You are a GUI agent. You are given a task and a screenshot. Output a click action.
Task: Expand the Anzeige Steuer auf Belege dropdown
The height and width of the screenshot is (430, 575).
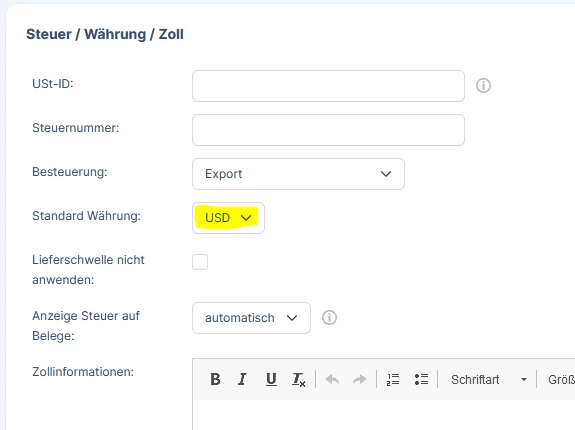click(x=251, y=318)
